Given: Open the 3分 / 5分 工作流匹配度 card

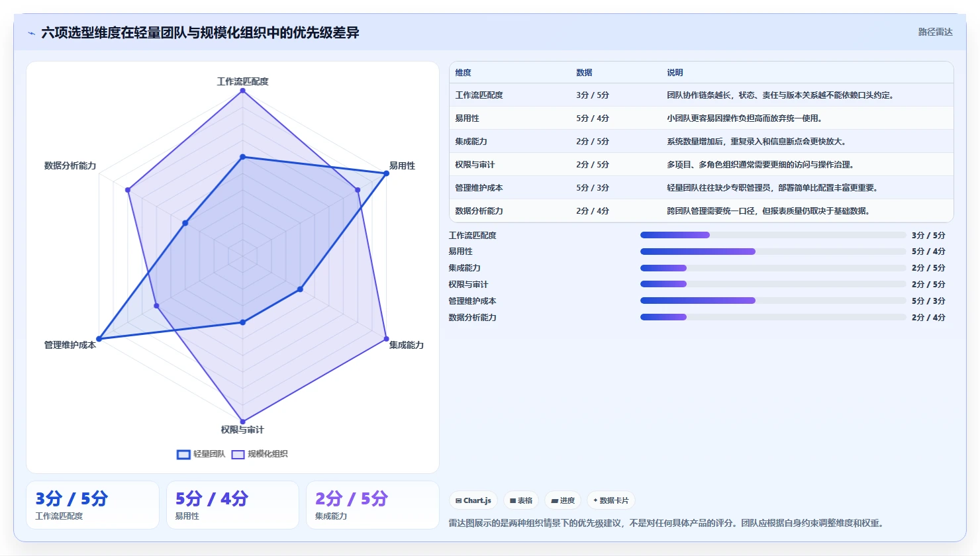Looking at the screenshot, I should pyautogui.click(x=93, y=505).
